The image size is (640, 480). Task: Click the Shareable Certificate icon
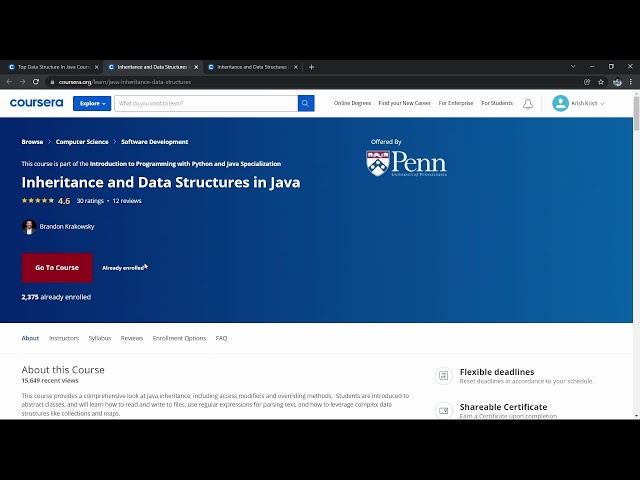click(x=444, y=411)
